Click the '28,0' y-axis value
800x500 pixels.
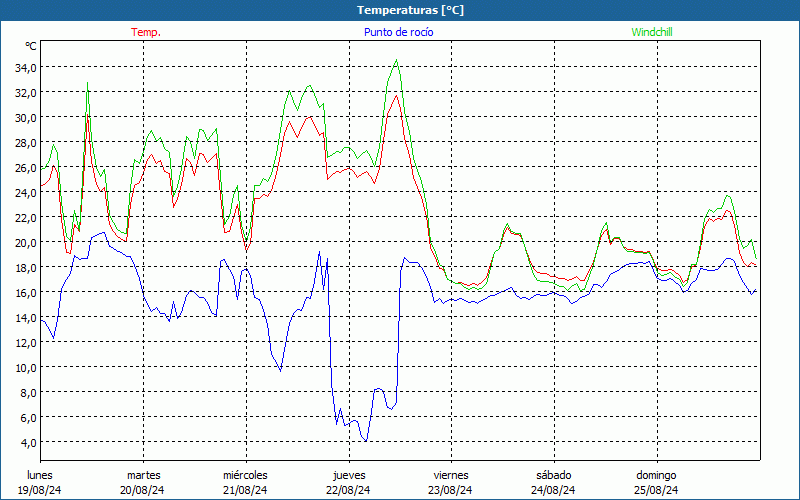tap(26, 143)
